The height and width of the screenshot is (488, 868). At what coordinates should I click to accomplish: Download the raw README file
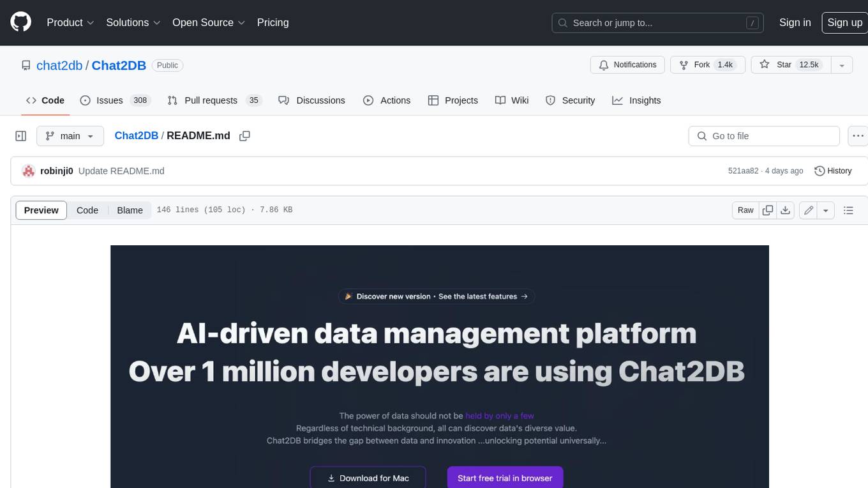(786, 210)
